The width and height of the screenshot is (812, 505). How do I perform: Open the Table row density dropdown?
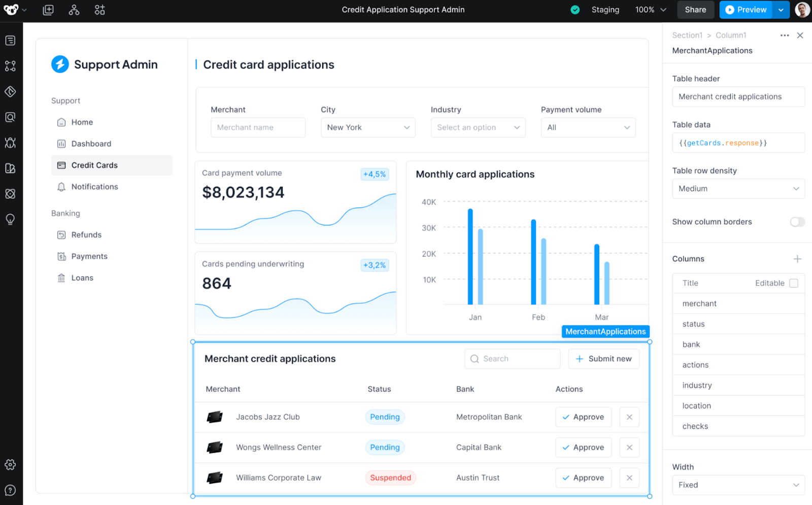click(738, 188)
